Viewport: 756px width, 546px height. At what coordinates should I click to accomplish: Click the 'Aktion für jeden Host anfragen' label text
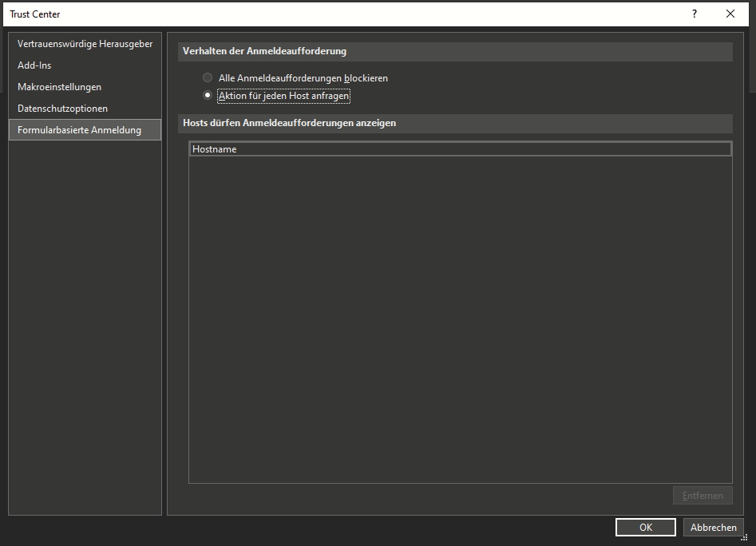(283, 96)
